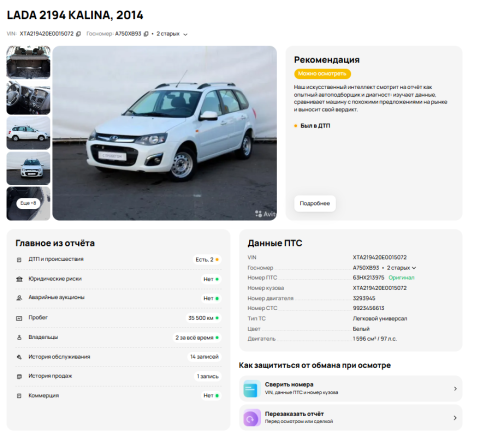Screen dimensions: 492x447
Task: Click the Пробег odometer icon
Action: point(19,318)
